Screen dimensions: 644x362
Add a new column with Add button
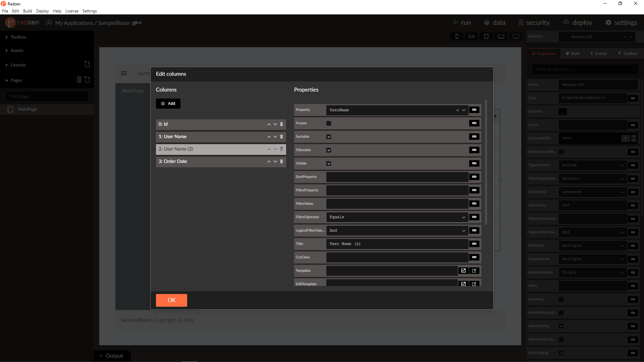[x=168, y=104]
